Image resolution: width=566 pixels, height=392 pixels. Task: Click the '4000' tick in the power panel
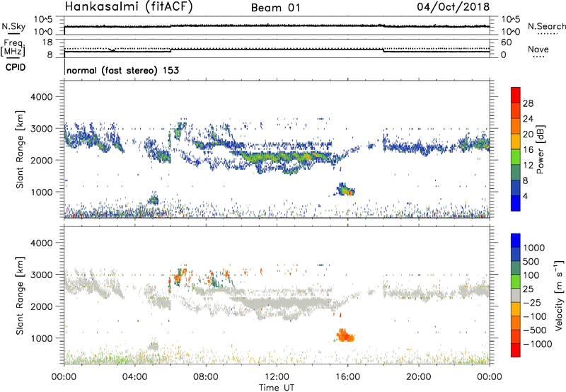[42, 97]
